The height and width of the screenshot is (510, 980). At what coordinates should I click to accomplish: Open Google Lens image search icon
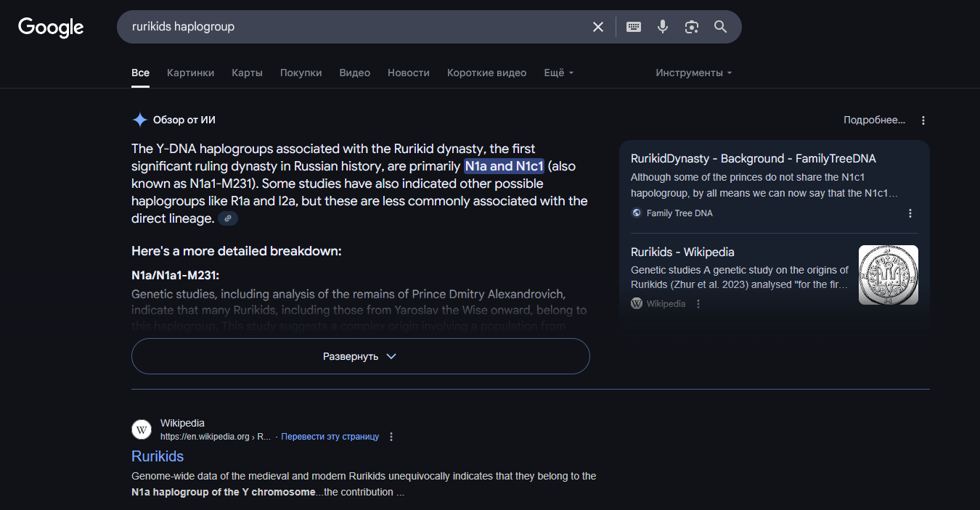pos(692,27)
